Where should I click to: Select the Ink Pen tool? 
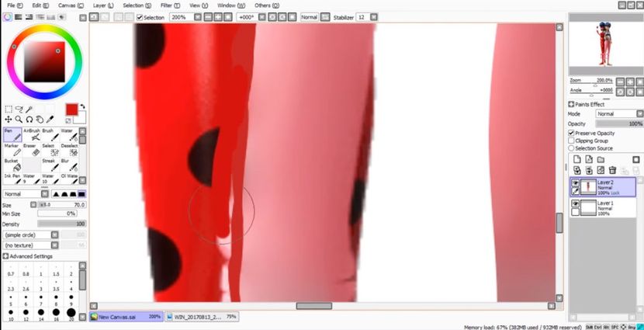click(x=12, y=179)
